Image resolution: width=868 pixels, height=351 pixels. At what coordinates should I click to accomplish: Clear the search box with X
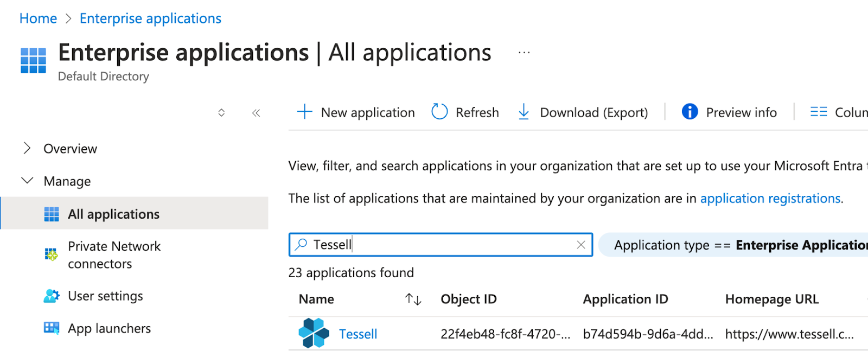tap(580, 245)
